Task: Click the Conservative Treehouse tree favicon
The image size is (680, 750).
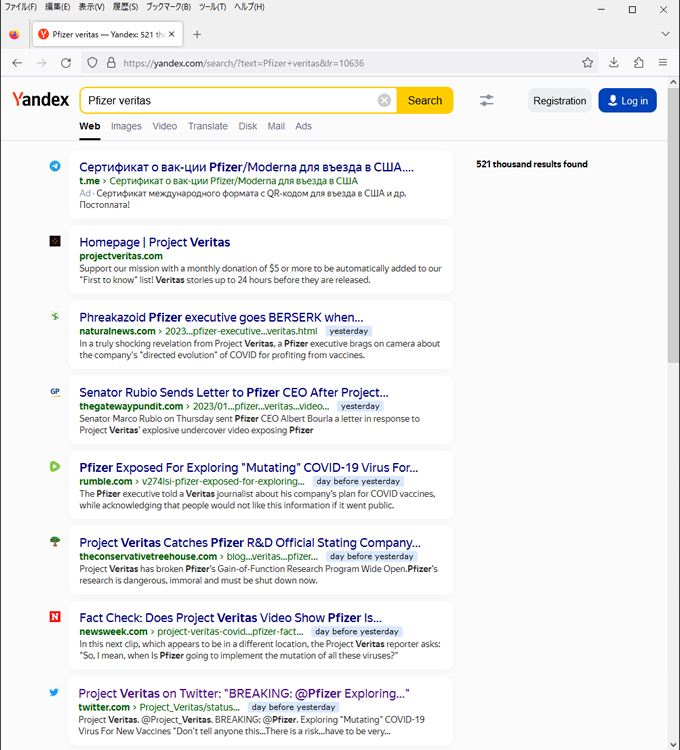Action: click(x=55, y=541)
